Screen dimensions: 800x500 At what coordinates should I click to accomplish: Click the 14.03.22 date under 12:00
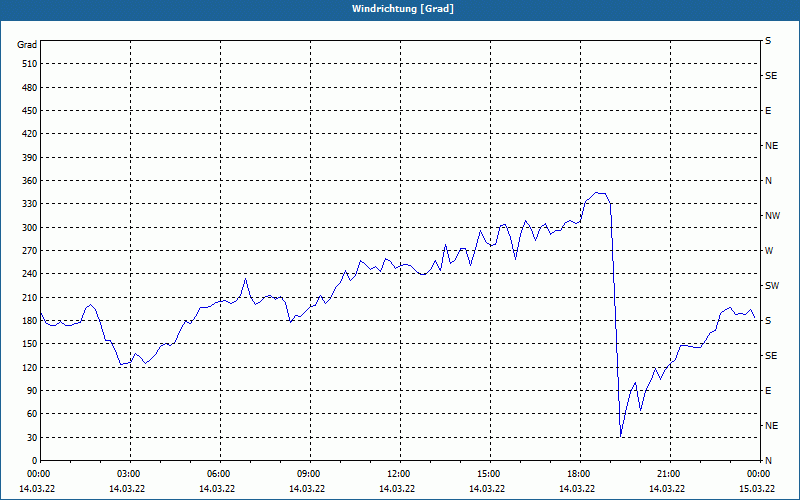pyautogui.click(x=397, y=489)
